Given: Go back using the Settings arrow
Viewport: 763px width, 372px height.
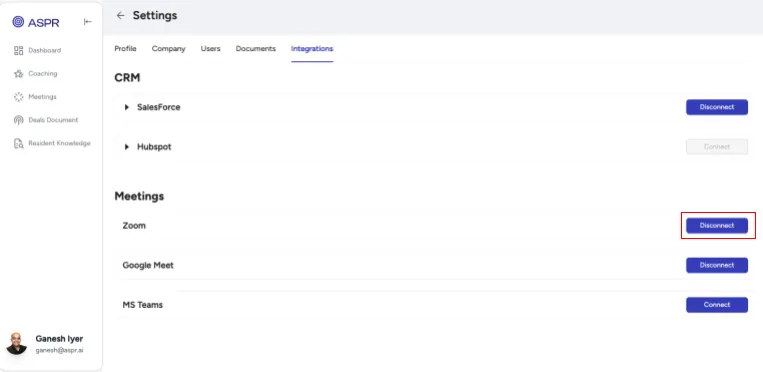Looking at the screenshot, I should pos(120,16).
